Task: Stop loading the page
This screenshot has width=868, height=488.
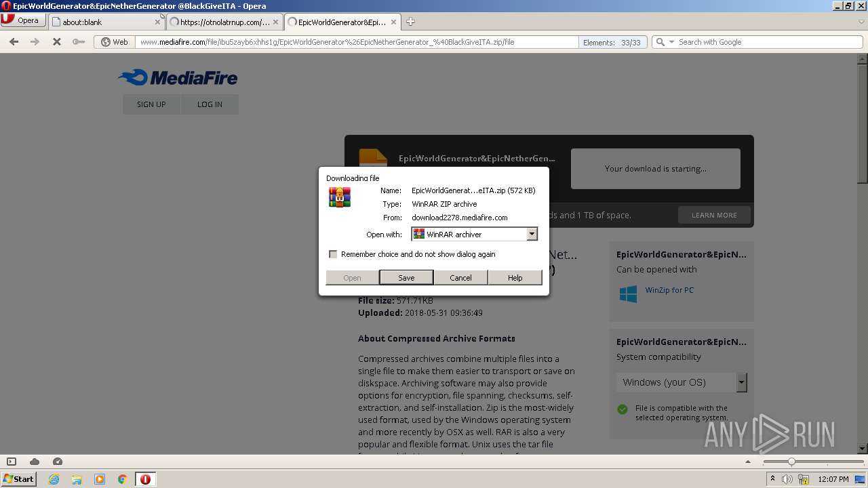Action: 57,42
